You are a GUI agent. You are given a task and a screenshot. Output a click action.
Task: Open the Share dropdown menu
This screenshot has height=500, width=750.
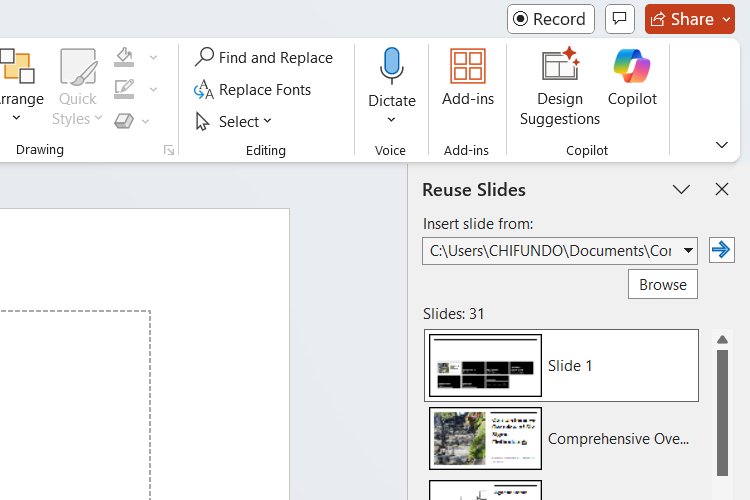coord(727,19)
